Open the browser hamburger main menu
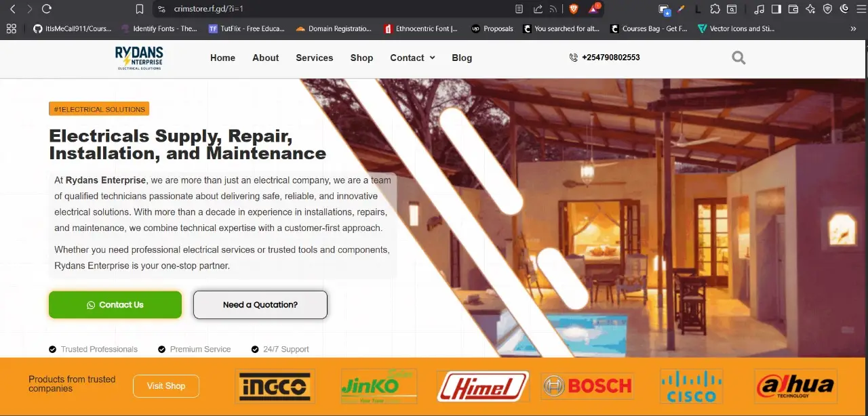Viewport: 868px width, 416px height. click(x=862, y=9)
